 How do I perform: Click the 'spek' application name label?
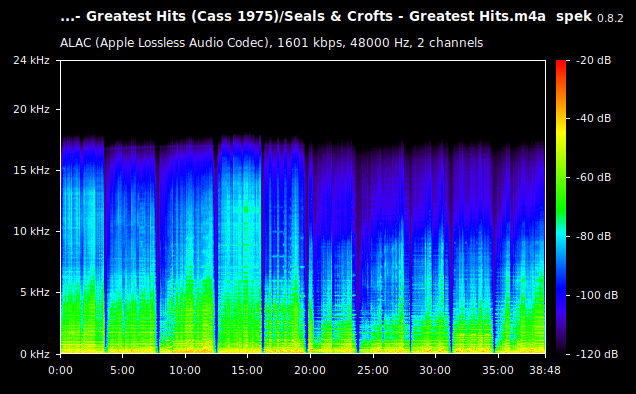pyautogui.click(x=574, y=17)
